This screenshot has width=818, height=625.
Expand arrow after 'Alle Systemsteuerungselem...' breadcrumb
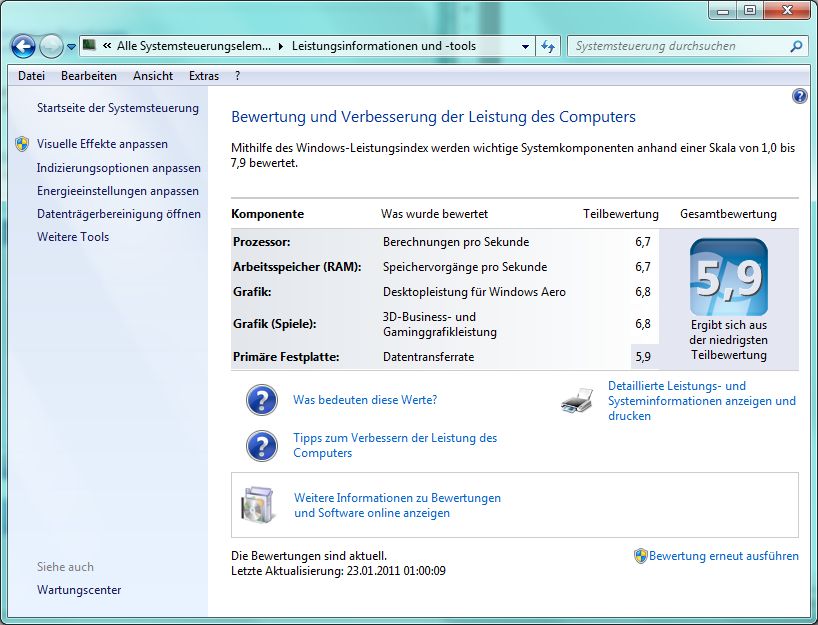pos(281,46)
